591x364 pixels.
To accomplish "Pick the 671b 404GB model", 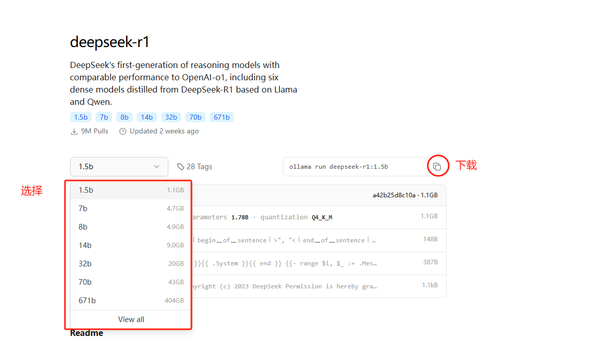I will pyautogui.click(x=131, y=301).
